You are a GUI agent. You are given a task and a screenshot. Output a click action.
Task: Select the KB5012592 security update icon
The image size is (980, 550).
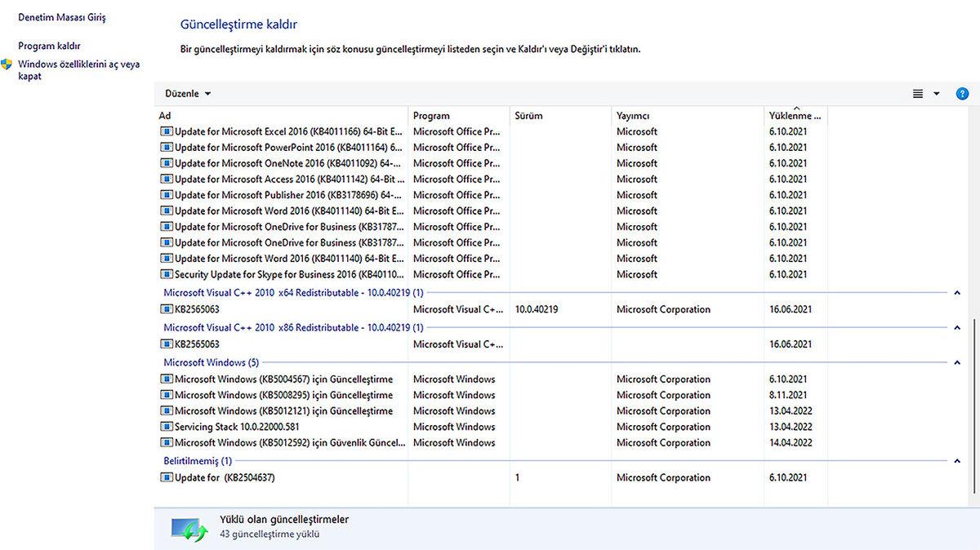tap(166, 442)
